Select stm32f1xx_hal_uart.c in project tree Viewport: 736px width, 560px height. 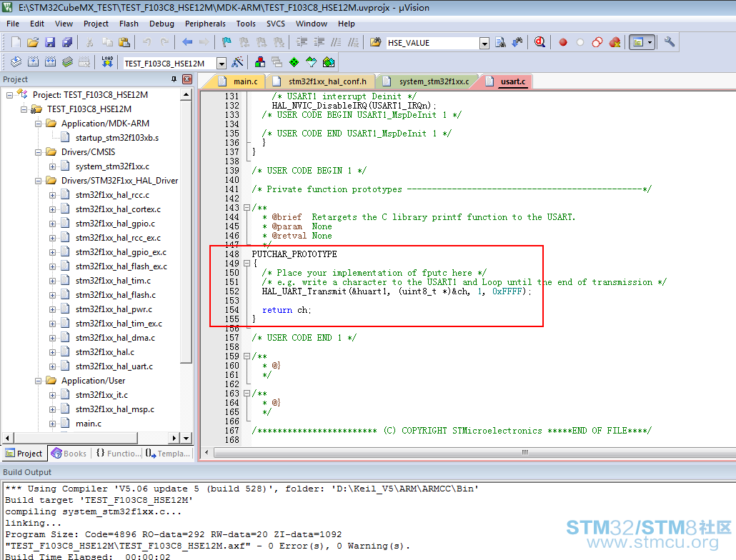coord(114,366)
